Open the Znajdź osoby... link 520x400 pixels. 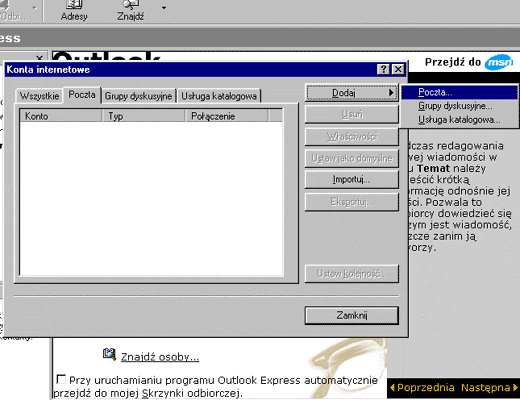point(160,357)
